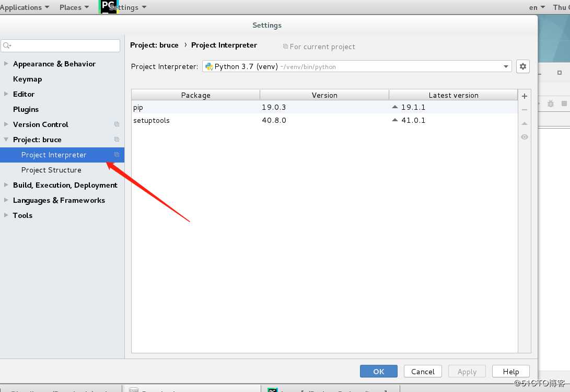
Task: Click the For current project label
Action: click(319, 47)
